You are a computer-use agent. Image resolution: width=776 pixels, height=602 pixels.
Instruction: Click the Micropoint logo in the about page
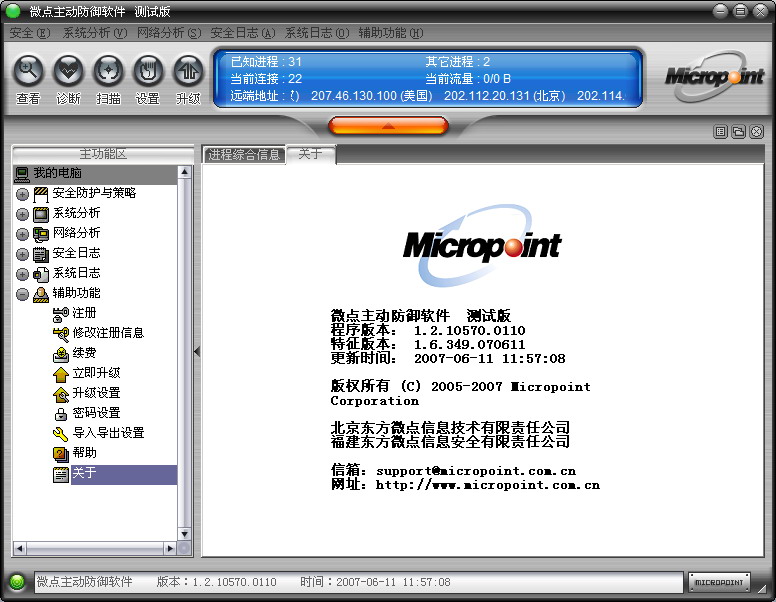coord(483,246)
